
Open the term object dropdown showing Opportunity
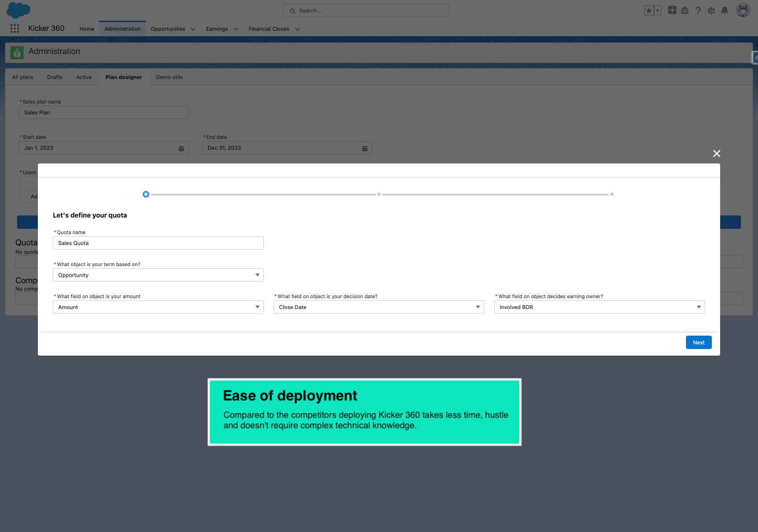click(158, 275)
